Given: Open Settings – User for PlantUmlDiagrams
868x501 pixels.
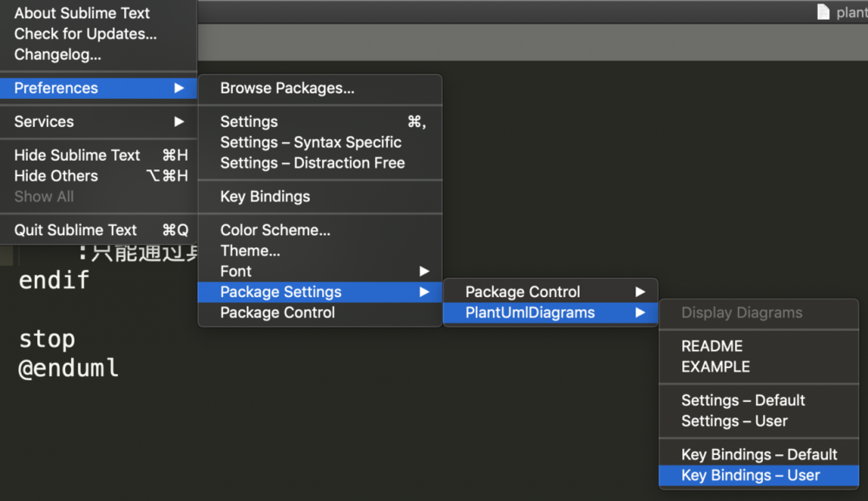Looking at the screenshot, I should 734,421.
